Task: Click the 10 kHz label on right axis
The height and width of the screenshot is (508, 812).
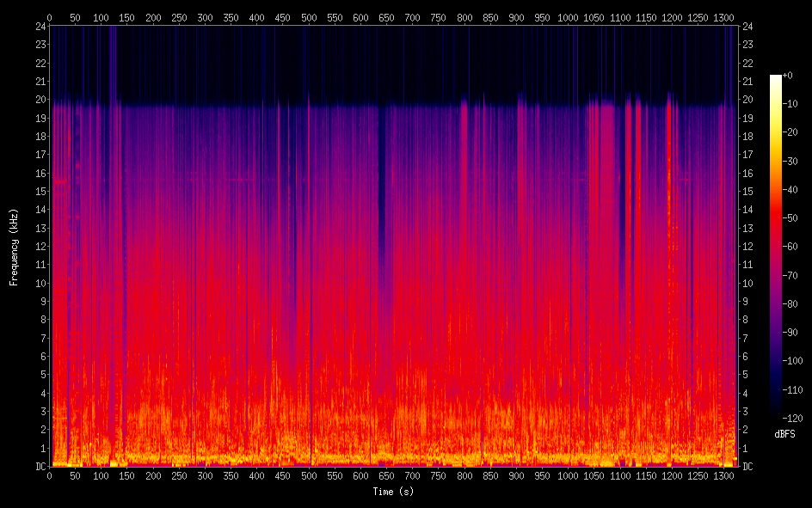Action: pos(747,283)
